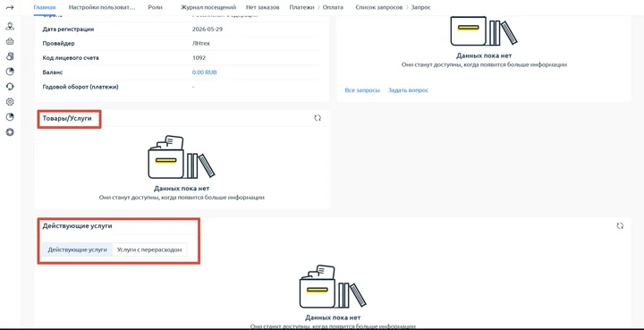Select the Действующие услуги sub-tab button
The width and height of the screenshot is (644, 330).
[x=77, y=250]
